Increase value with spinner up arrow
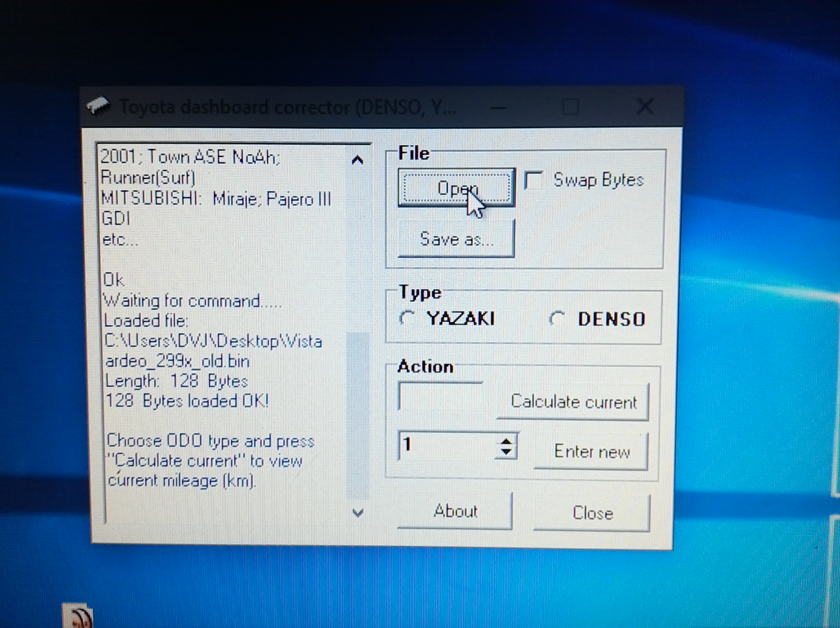The width and height of the screenshot is (840, 628). 506,441
